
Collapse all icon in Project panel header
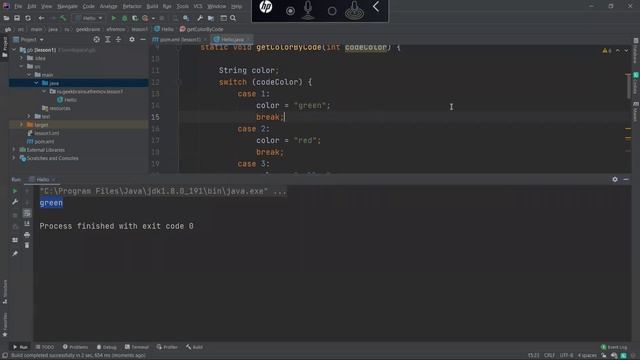pos(118,40)
